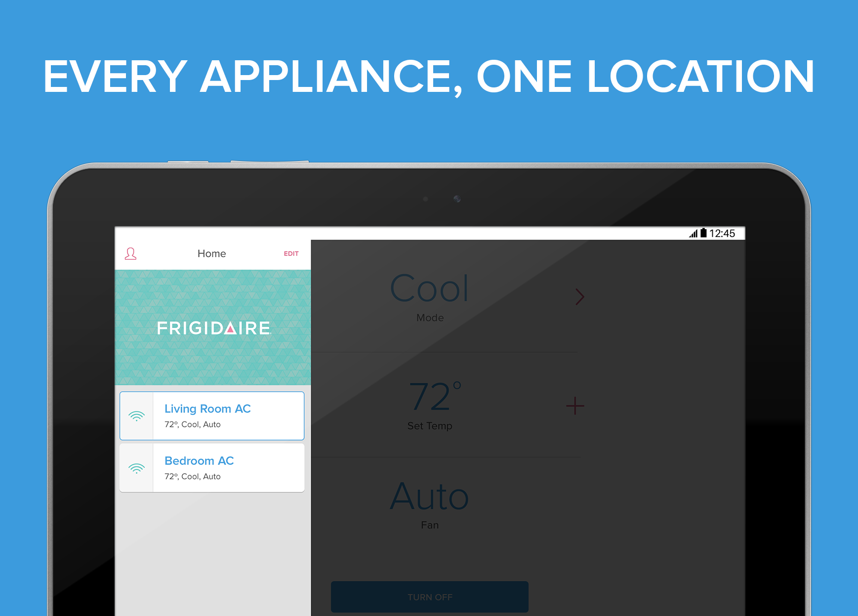Tap the 72° set temperature value
The width and height of the screenshot is (858, 616).
click(x=434, y=397)
